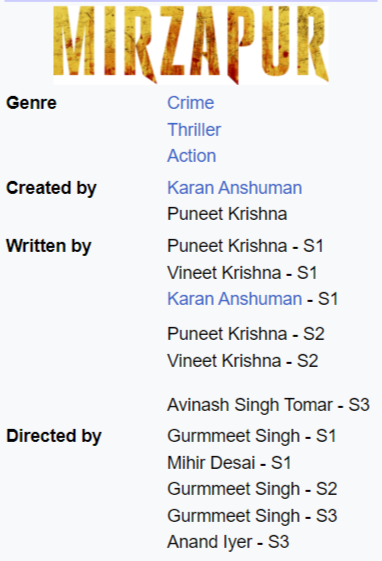Click the Created by label
The width and height of the screenshot is (382, 561).
point(51,188)
